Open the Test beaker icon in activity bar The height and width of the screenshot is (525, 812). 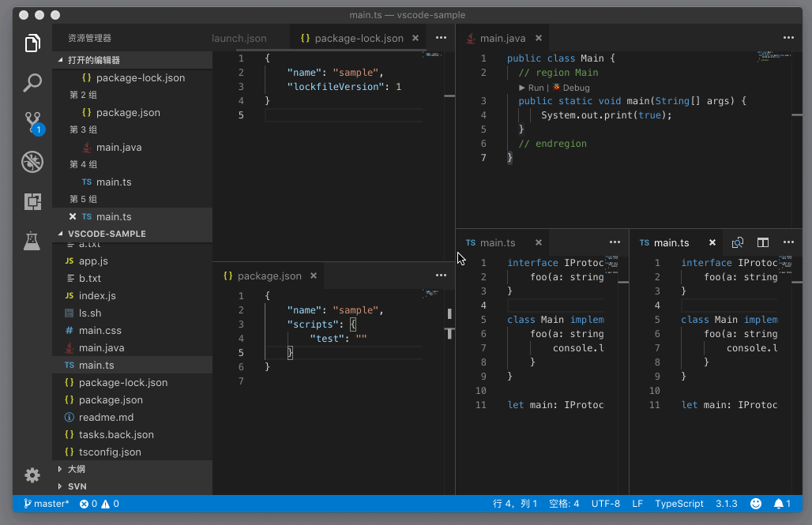(x=32, y=241)
